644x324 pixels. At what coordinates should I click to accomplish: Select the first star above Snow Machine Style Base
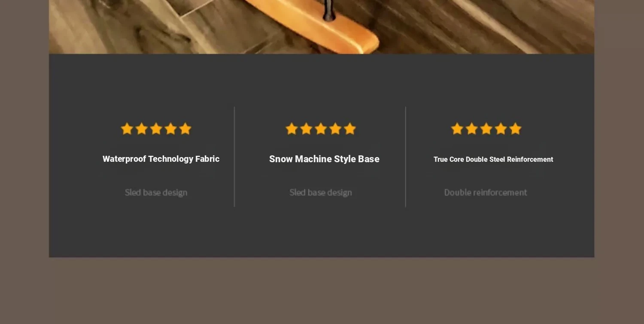click(292, 129)
